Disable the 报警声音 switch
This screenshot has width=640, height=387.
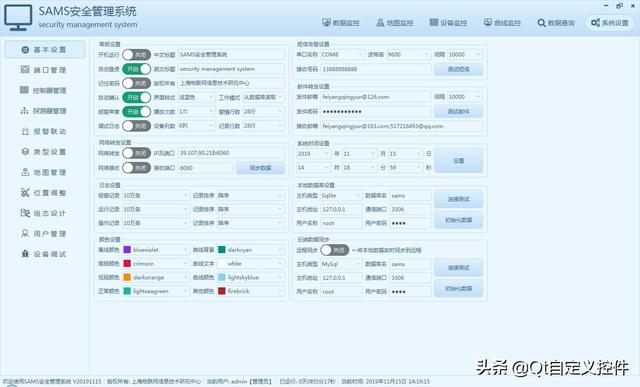(136, 111)
